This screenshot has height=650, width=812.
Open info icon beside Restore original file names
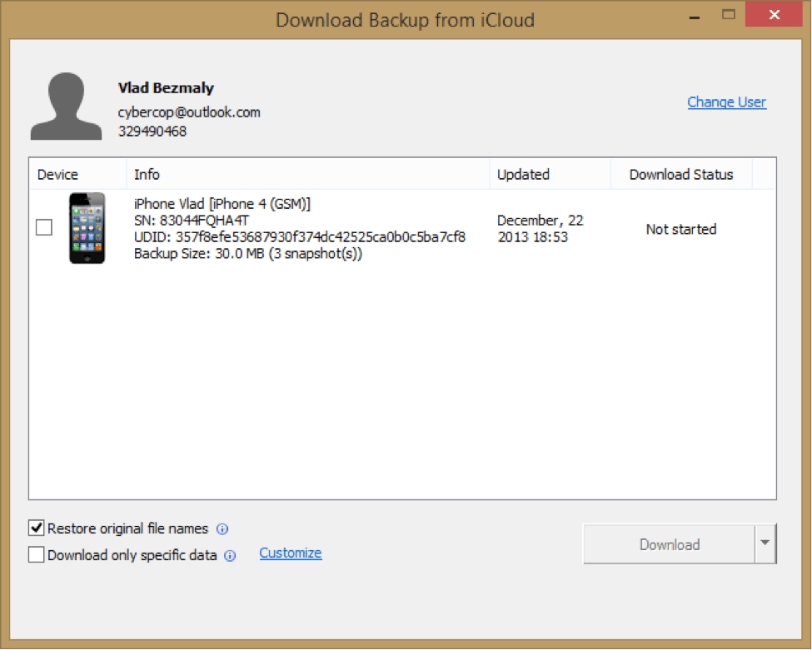tap(222, 528)
